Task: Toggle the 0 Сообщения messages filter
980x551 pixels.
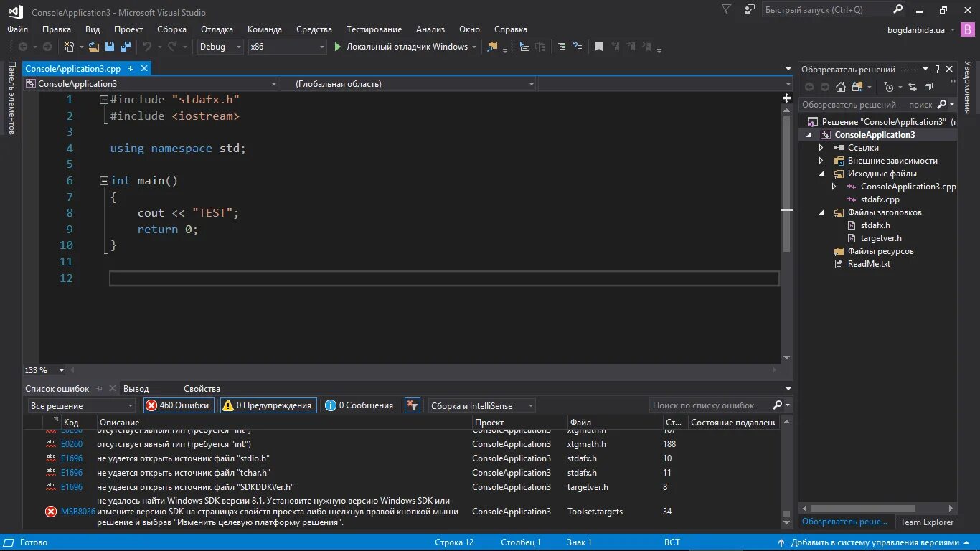Action: [x=359, y=405]
